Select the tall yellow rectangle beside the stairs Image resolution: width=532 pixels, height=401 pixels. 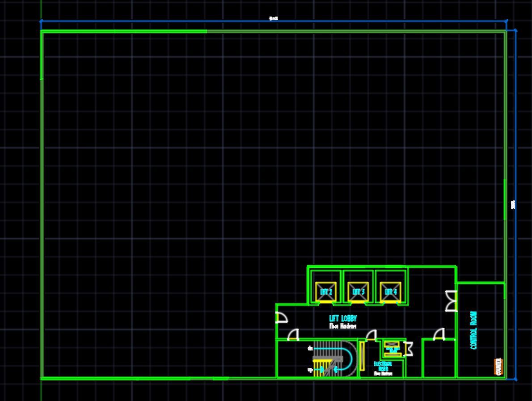pos(362,356)
